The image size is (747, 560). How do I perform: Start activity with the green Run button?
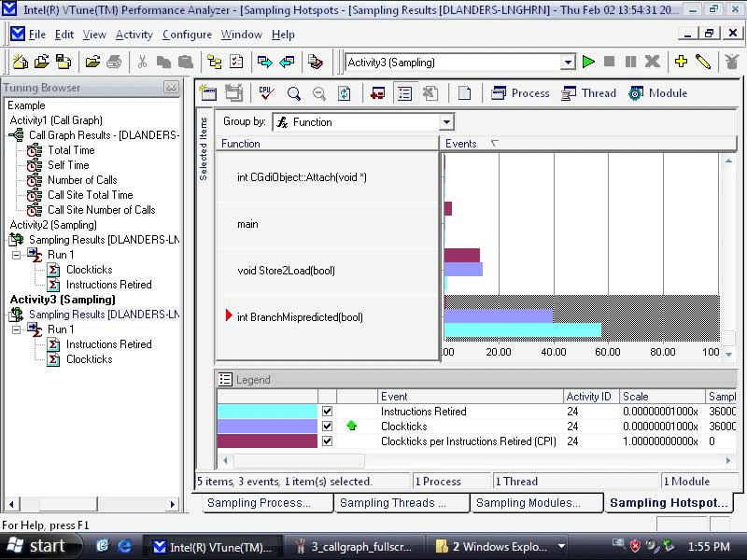pos(588,62)
